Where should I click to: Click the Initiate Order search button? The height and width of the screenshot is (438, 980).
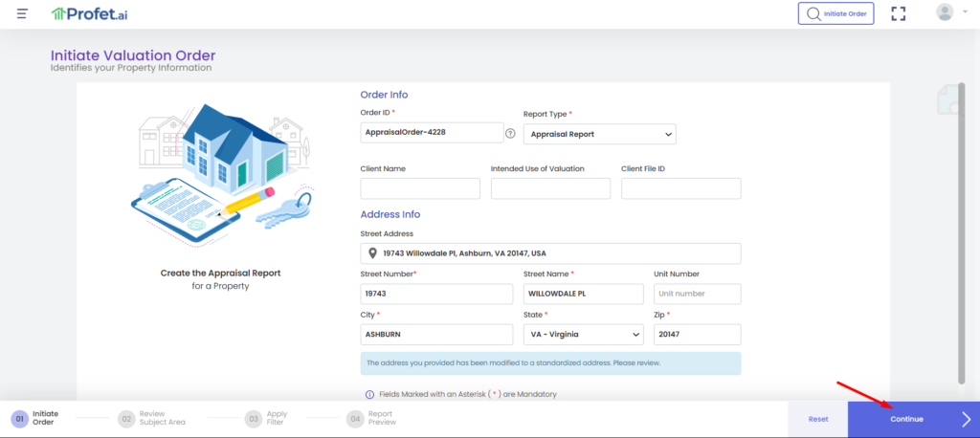tap(835, 13)
